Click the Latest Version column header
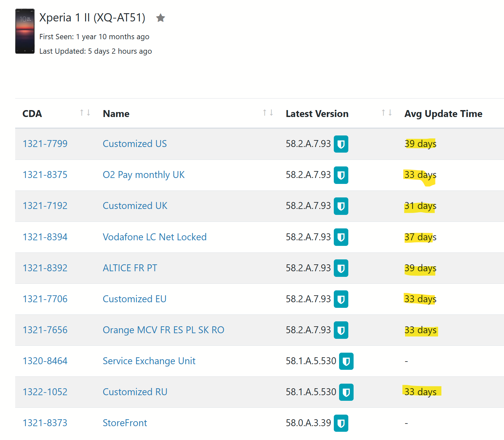The width and height of the screenshot is (504, 440). pyautogui.click(x=317, y=114)
